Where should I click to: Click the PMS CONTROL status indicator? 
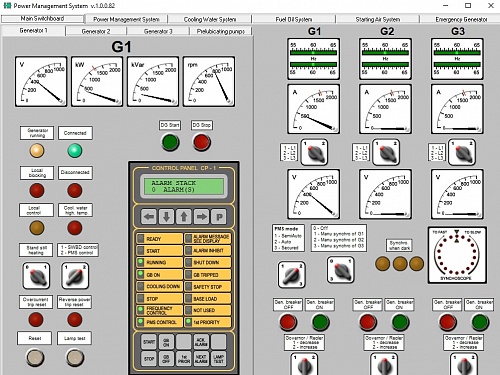[x=160, y=322]
